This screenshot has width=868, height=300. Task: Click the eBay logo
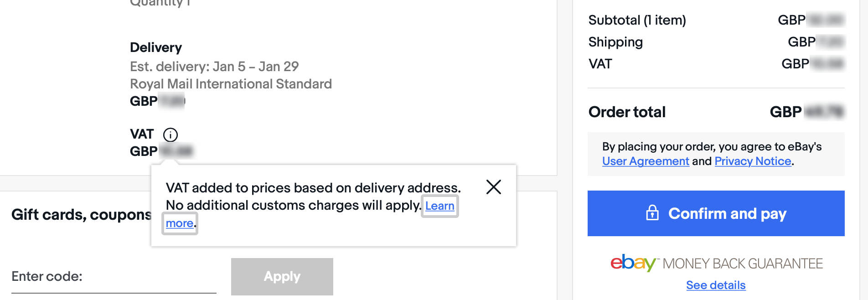(633, 263)
